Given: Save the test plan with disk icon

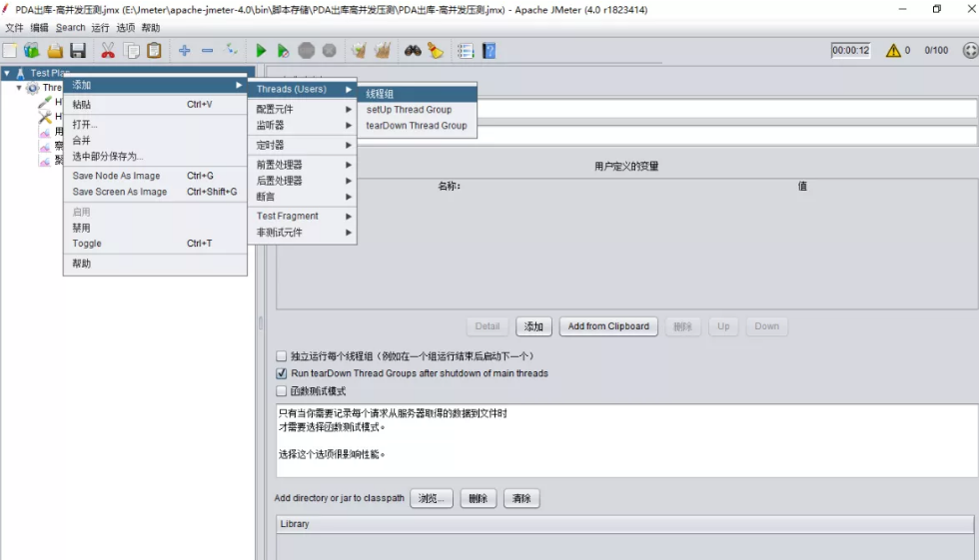Looking at the screenshot, I should [x=78, y=51].
